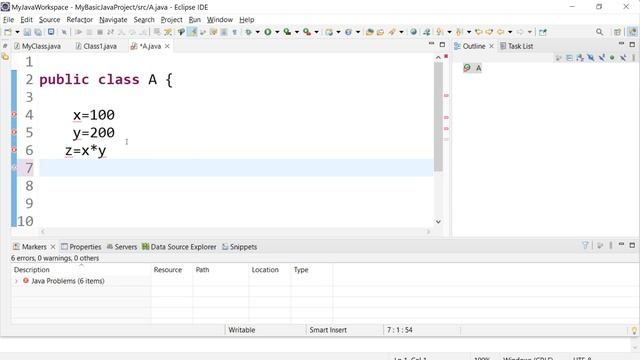The height and width of the screenshot is (360, 640).
Task: Click the Resume debug icon
Action: pos(79,32)
